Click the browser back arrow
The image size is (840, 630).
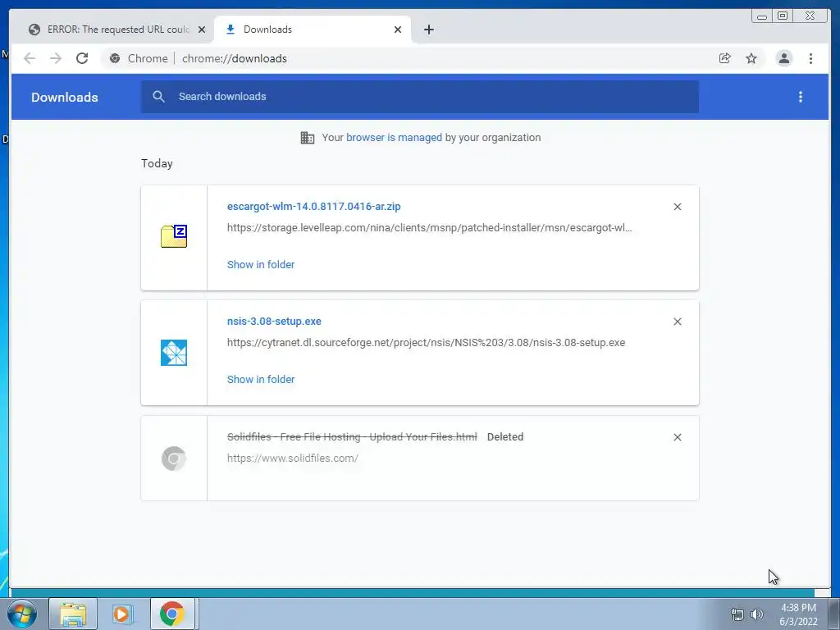click(30, 58)
